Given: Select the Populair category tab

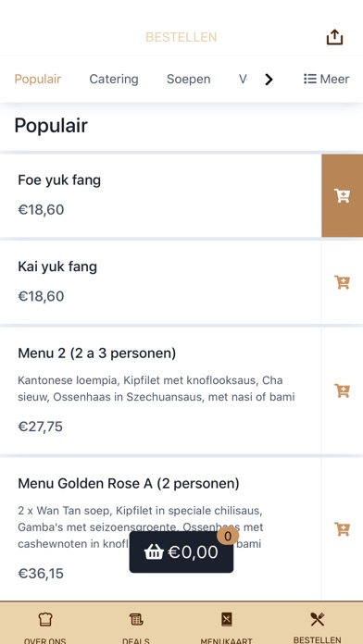Looking at the screenshot, I should [x=38, y=79].
